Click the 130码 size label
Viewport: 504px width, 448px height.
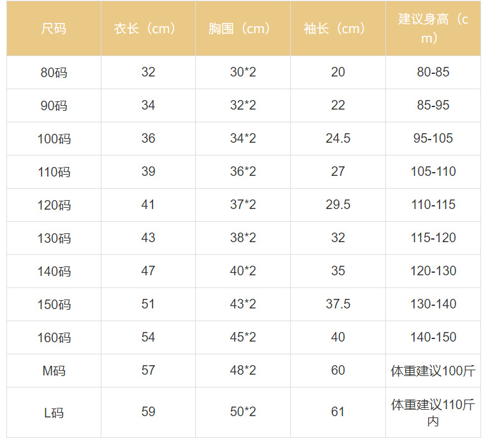(54, 238)
